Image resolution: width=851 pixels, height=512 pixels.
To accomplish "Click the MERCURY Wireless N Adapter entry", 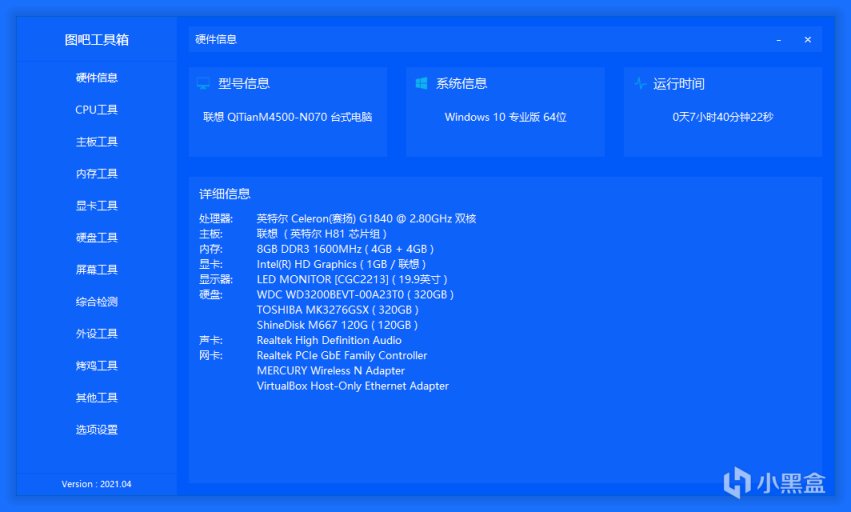I will pos(331,371).
